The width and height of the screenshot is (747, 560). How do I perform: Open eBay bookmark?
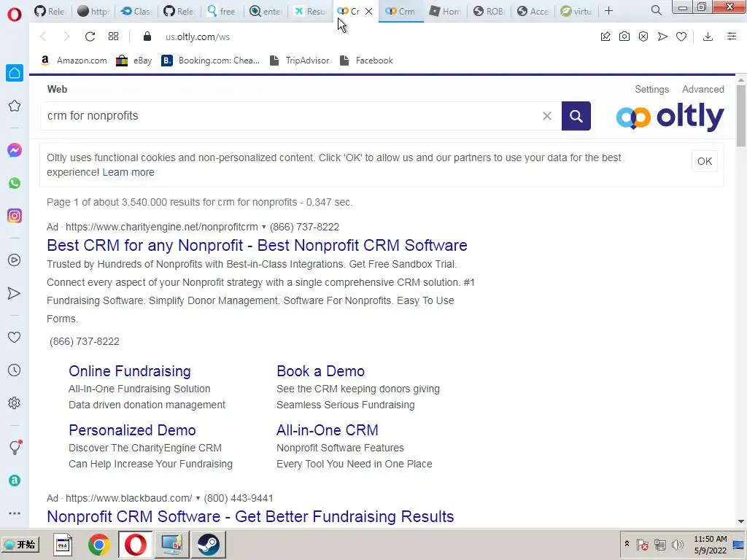(x=134, y=61)
